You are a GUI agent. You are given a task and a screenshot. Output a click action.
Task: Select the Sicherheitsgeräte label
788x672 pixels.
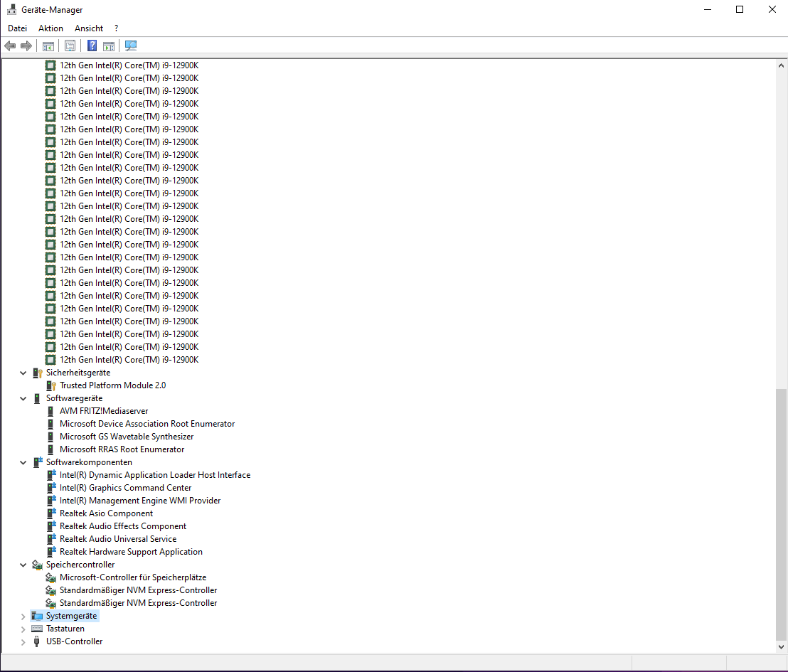pyautogui.click(x=78, y=373)
